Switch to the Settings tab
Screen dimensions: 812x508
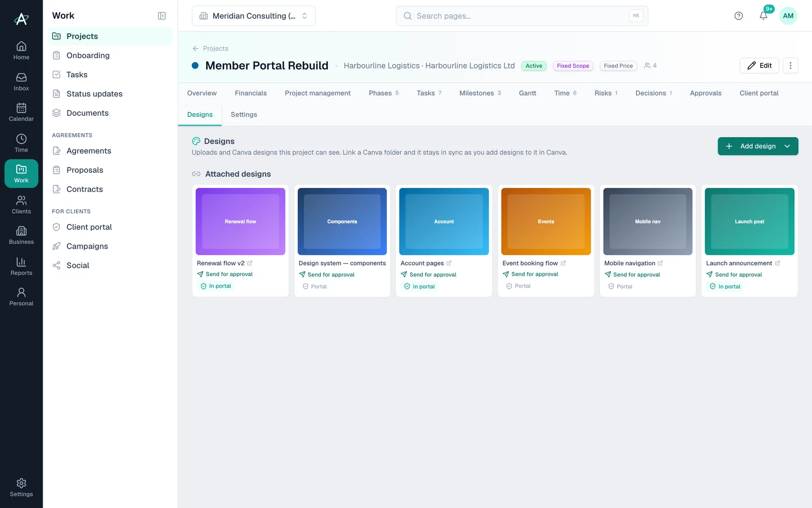tap(244, 115)
